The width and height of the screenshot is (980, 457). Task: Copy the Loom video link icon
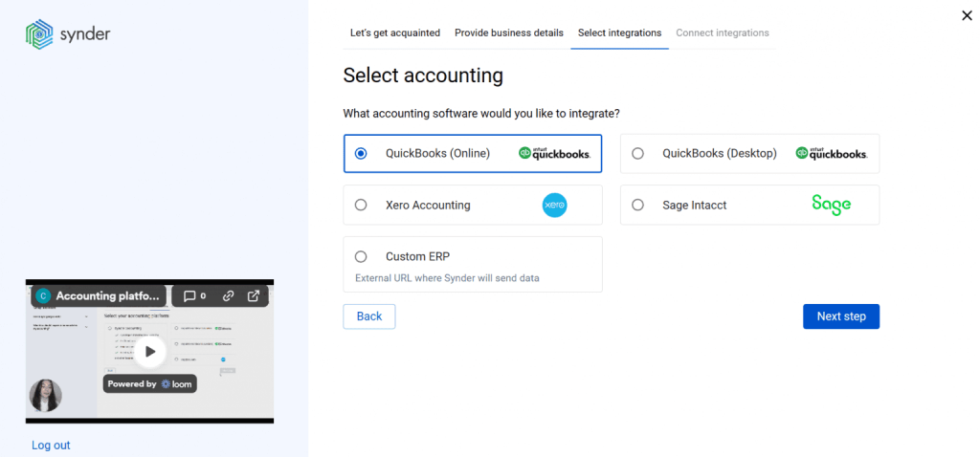click(x=228, y=296)
